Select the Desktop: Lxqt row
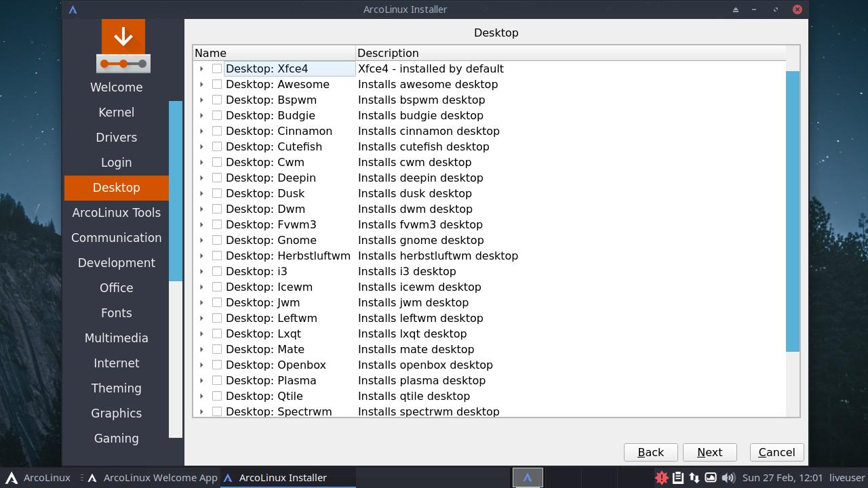The width and height of the screenshot is (868, 488). (489, 333)
